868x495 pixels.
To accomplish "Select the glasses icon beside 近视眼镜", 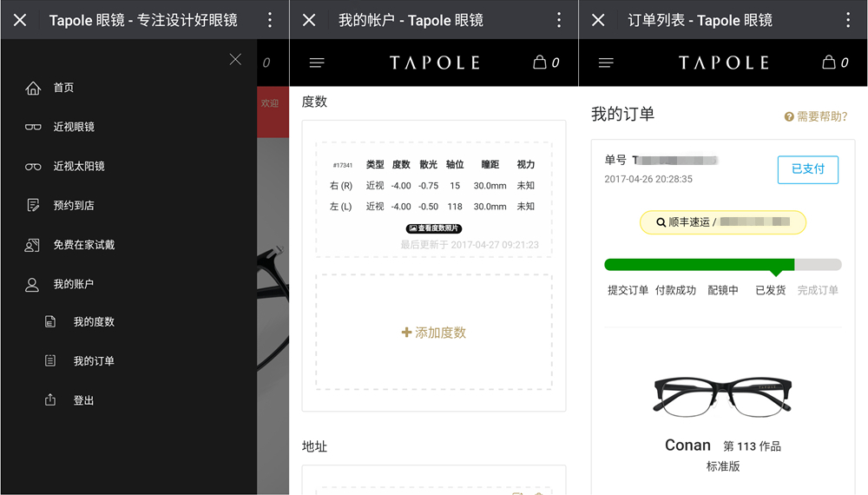I will pos(33,127).
